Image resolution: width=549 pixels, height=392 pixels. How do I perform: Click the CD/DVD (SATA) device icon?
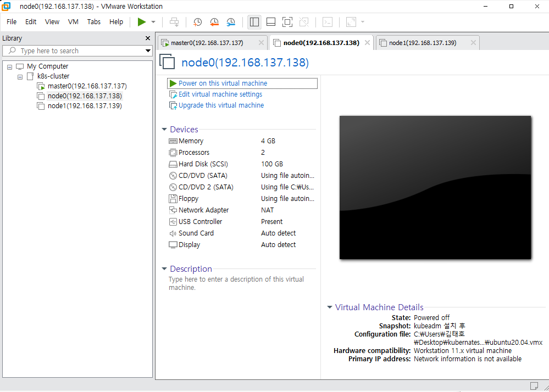click(x=173, y=176)
